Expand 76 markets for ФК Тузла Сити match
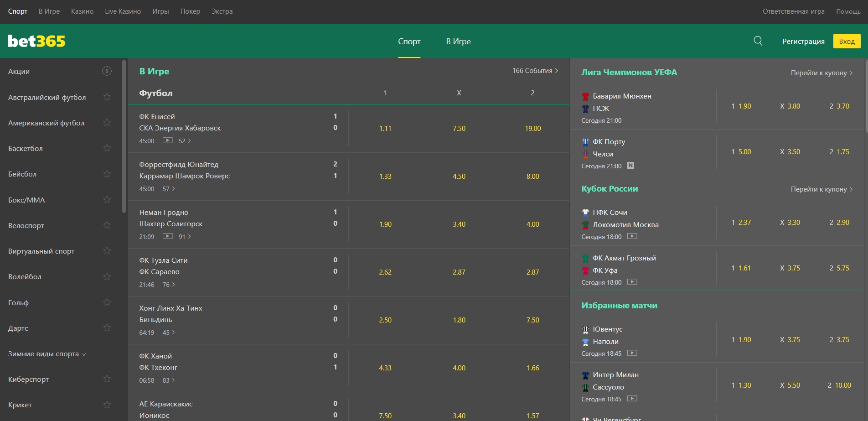This screenshot has width=868, height=421. click(169, 285)
